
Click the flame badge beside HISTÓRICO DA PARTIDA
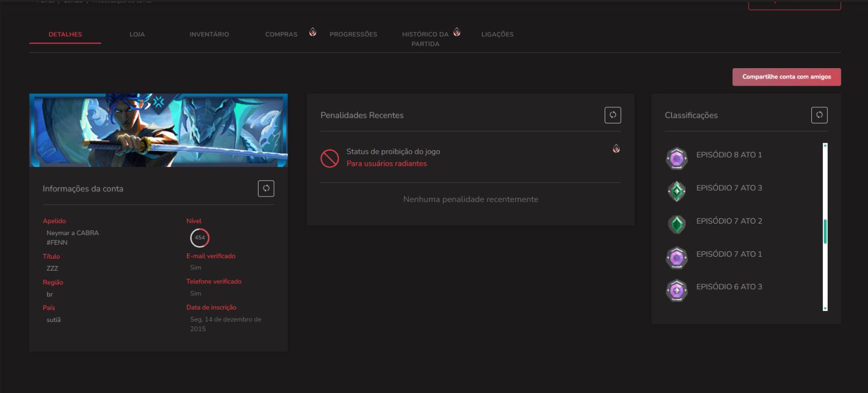coord(456,32)
